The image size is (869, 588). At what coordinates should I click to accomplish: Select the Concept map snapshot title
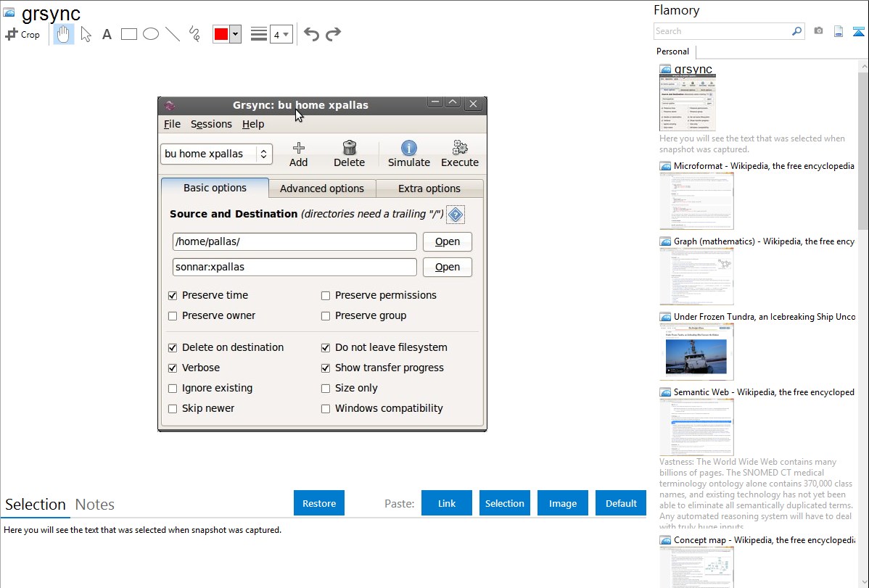point(764,540)
